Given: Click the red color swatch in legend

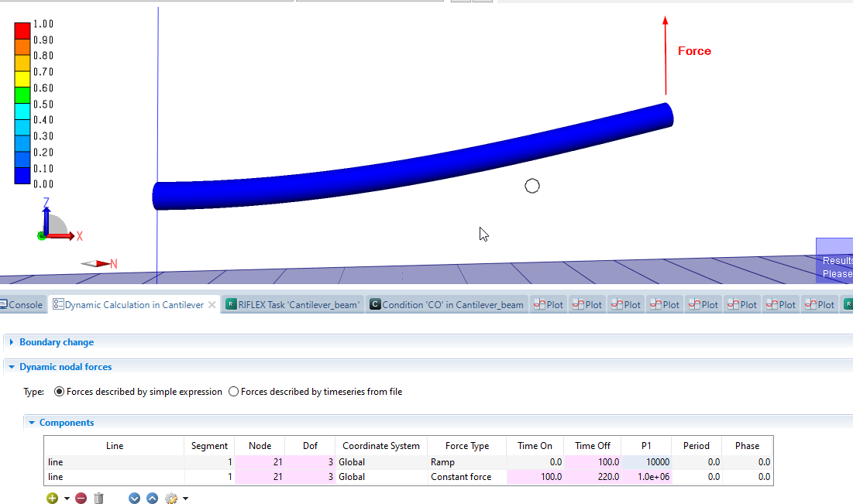Looking at the screenshot, I should tap(22, 29).
